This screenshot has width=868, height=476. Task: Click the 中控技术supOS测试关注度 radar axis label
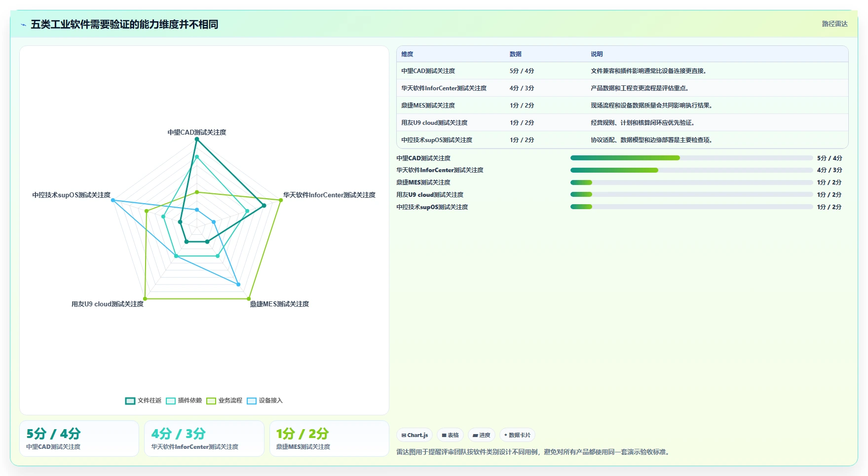pyautogui.click(x=72, y=195)
